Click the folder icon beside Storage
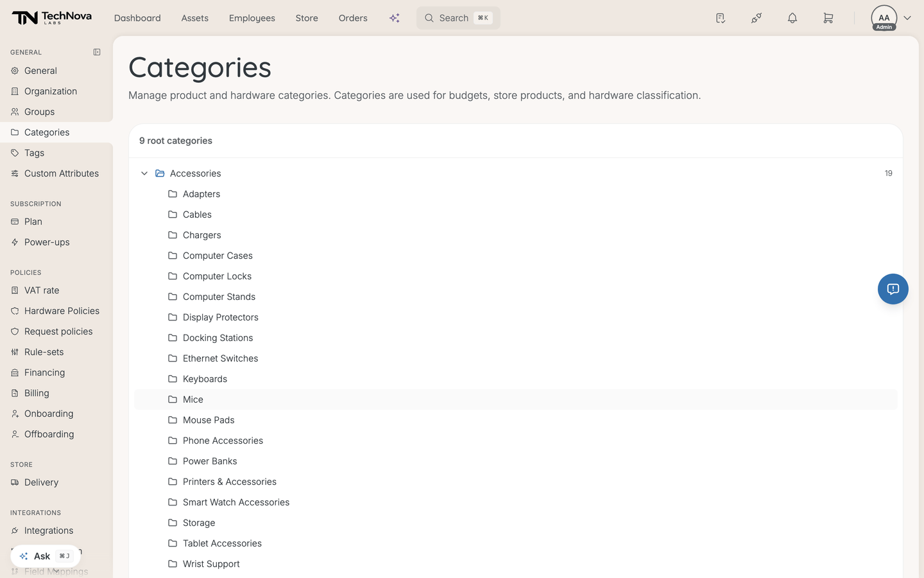Image resolution: width=924 pixels, height=578 pixels. pyautogui.click(x=173, y=523)
